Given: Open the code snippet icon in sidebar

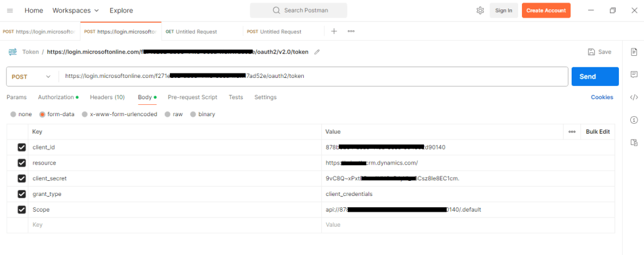Looking at the screenshot, I should tap(634, 97).
